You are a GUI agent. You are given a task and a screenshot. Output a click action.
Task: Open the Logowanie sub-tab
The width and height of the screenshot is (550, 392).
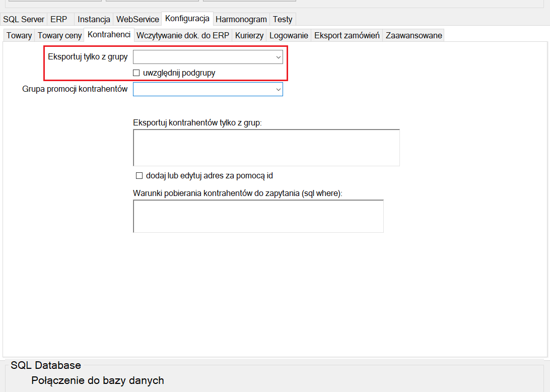289,35
